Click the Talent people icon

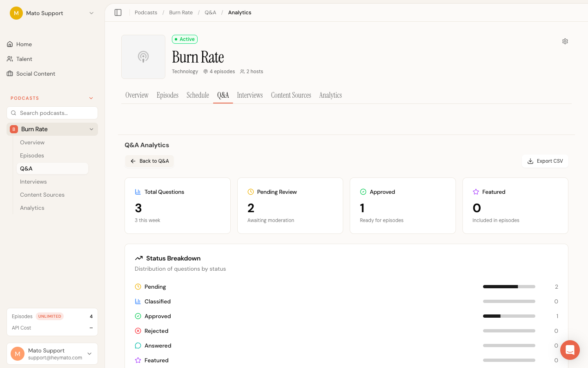tap(10, 59)
